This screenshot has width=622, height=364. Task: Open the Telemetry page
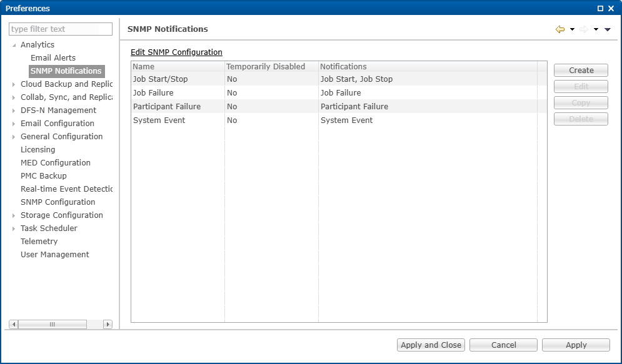click(x=39, y=241)
